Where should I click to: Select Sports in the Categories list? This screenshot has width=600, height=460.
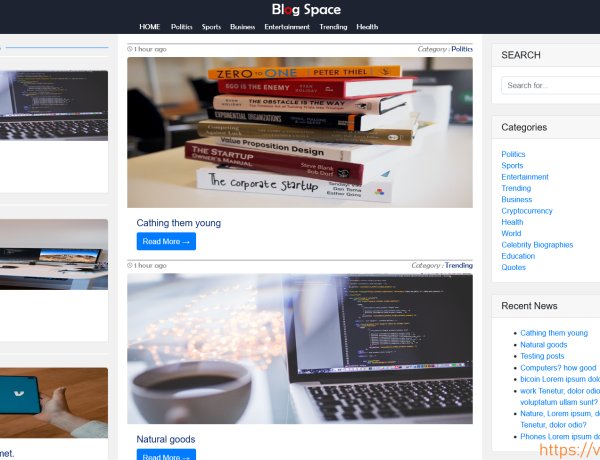512,166
